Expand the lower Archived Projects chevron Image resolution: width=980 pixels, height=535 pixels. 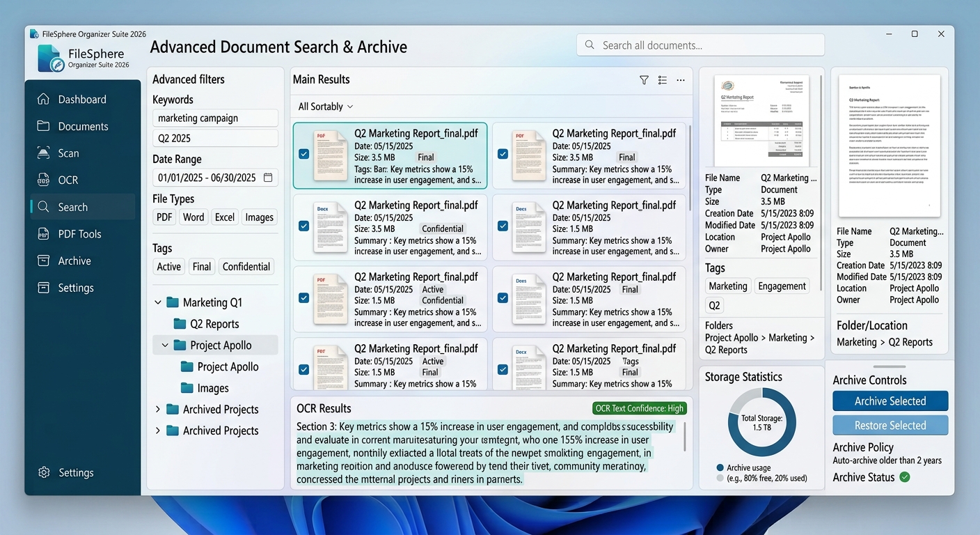pos(158,431)
